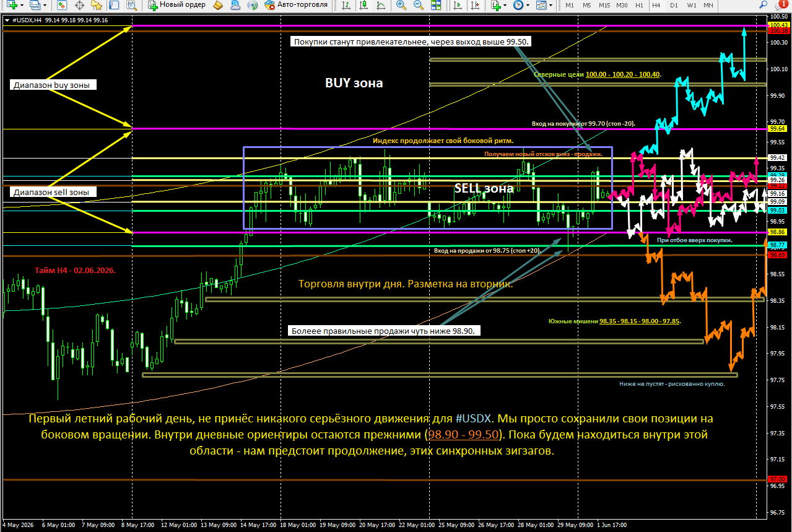Open the virtual hosting cloud icon

coord(235,5)
